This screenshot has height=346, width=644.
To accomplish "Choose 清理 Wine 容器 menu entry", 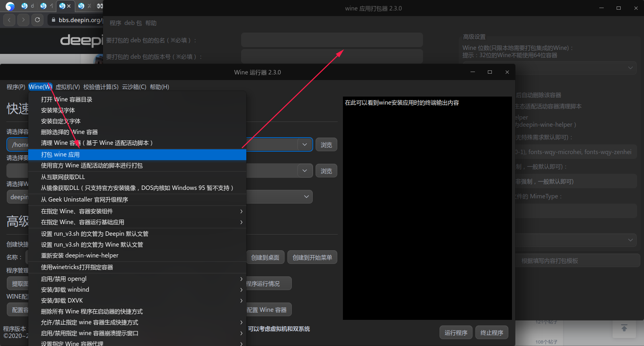I will 137,143.
